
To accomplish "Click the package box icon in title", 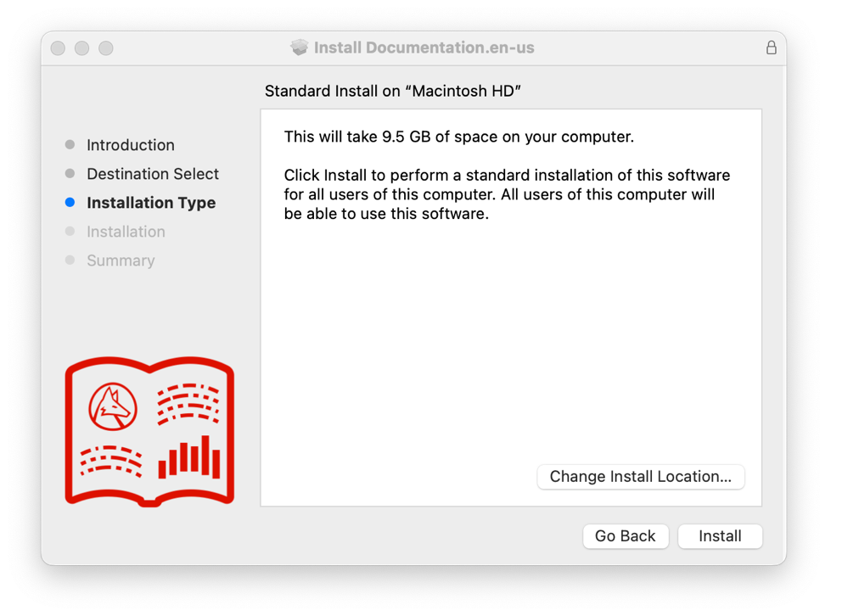I will [299, 48].
